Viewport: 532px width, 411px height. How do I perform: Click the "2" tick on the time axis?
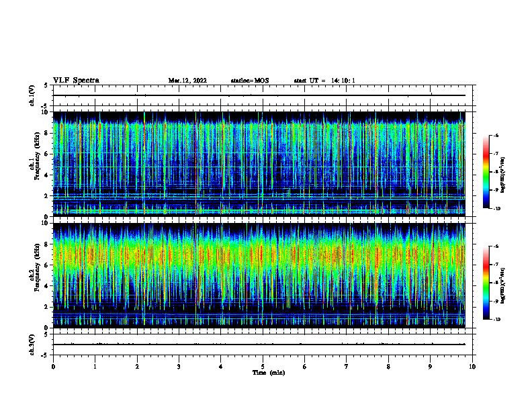coord(137,367)
